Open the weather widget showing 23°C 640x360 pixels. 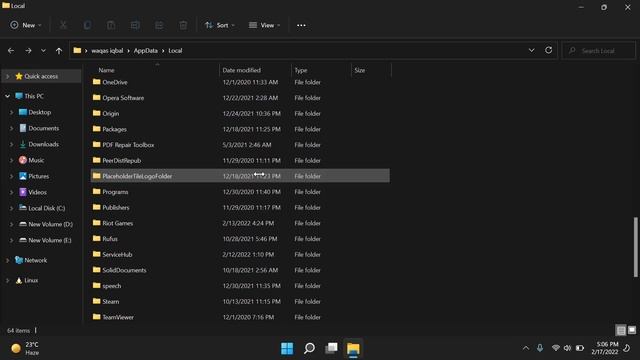click(x=25, y=348)
